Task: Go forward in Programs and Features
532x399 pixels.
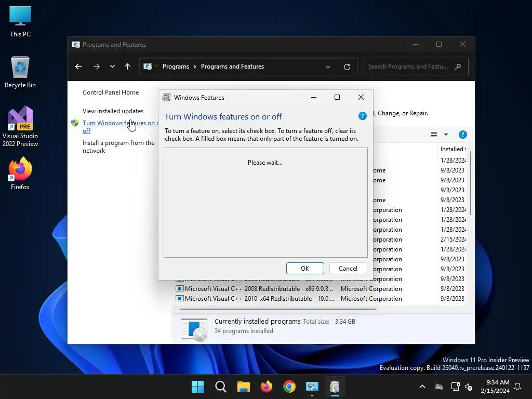Action: pyautogui.click(x=97, y=66)
